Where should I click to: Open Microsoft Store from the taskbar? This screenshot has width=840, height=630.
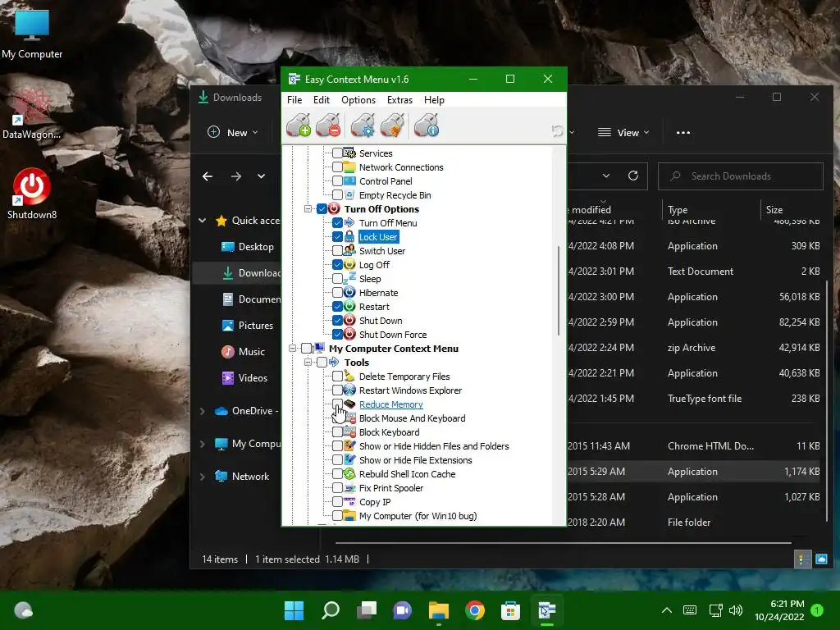[x=510, y=610]
